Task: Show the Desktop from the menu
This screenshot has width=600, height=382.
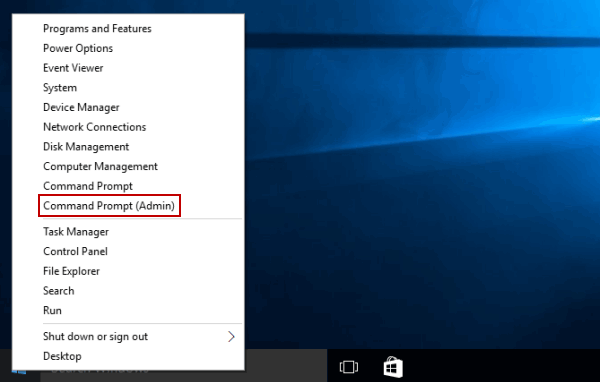Action: [62, 356]
